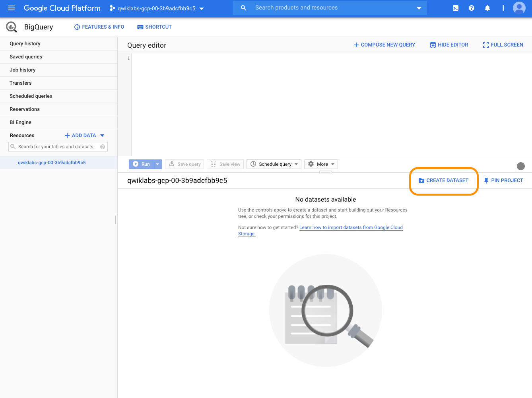Open the Run button dropdown arrow
Viewport: 532px width, 398px height.
pyautogui.click(x=157, y=164)
